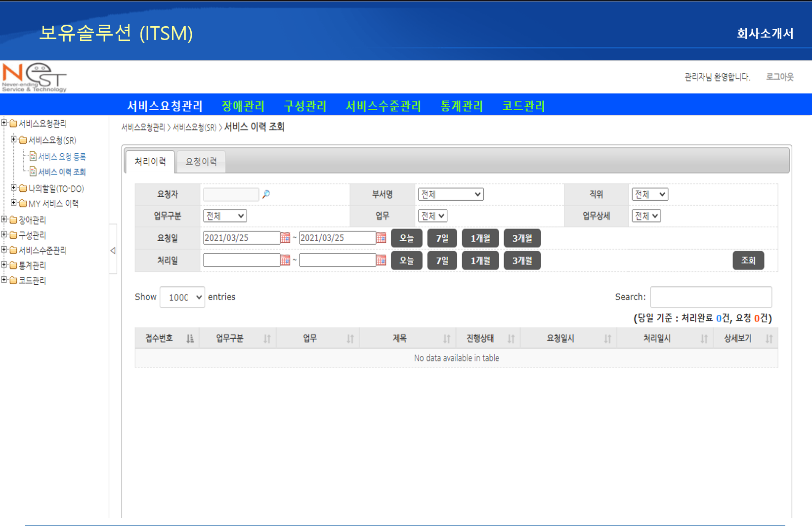Open the 업무구분 dropdown

pos(225,216)
